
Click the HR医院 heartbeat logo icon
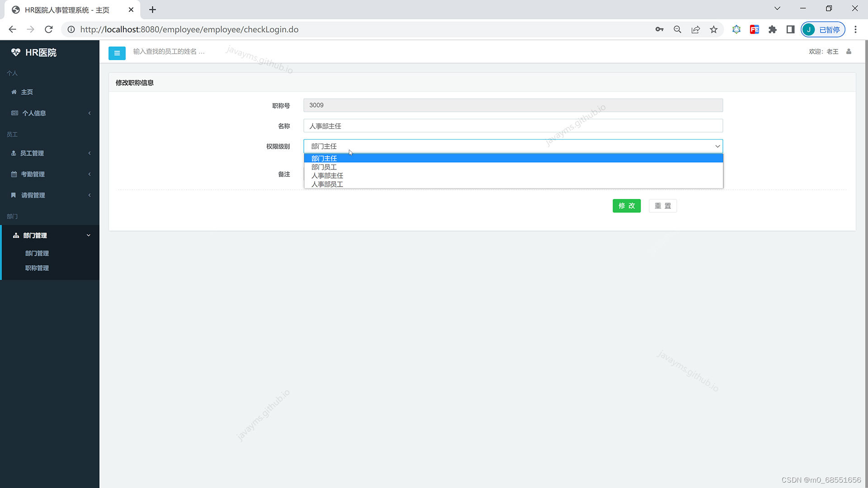click(16, 52)
